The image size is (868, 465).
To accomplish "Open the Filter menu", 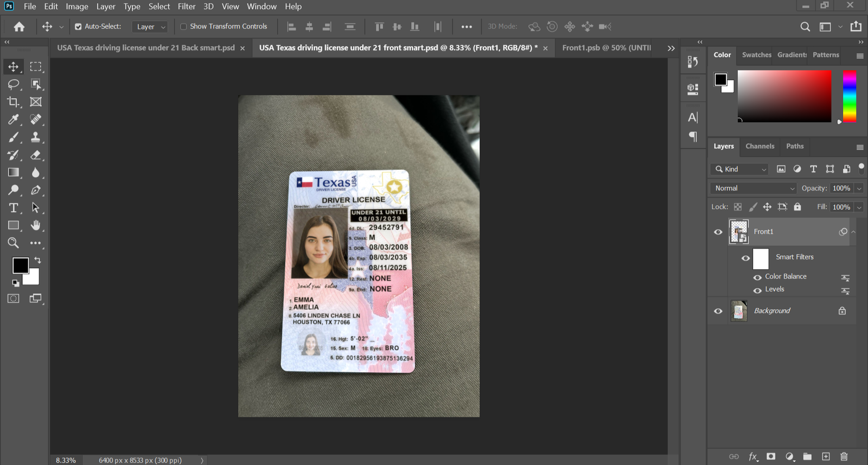I will 187,7.
